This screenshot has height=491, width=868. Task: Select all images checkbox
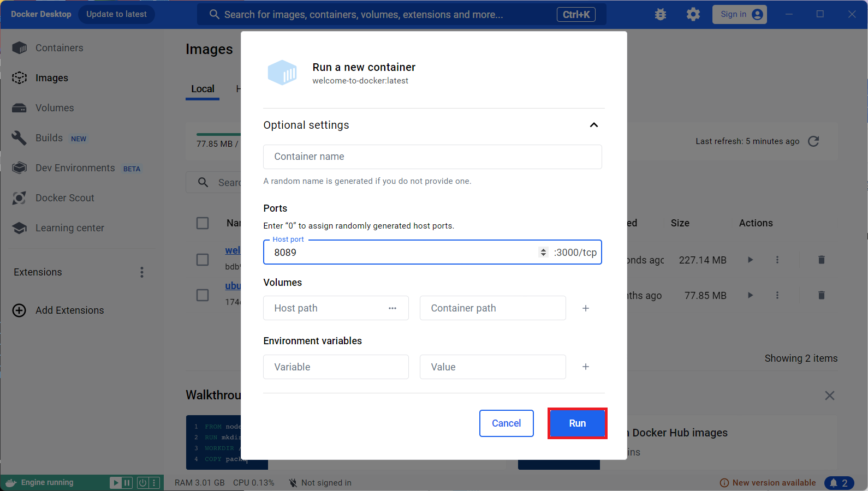click(203, 223)
